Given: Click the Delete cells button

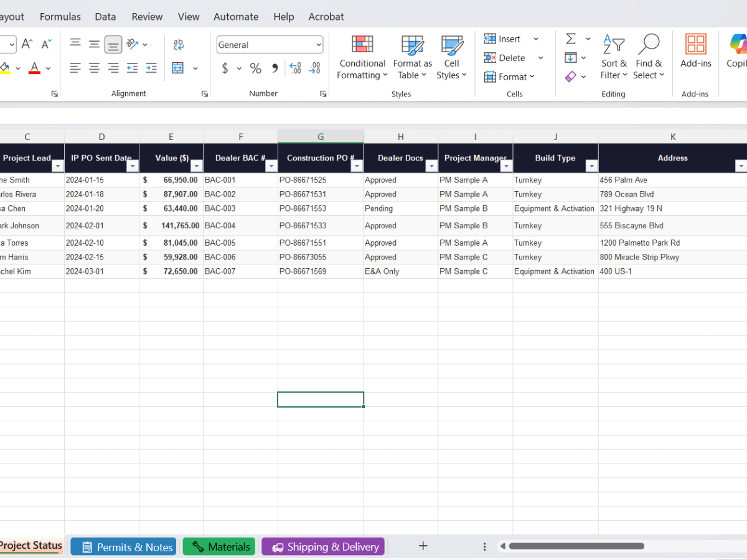Looking at the screenshot, I should (505, 58).
